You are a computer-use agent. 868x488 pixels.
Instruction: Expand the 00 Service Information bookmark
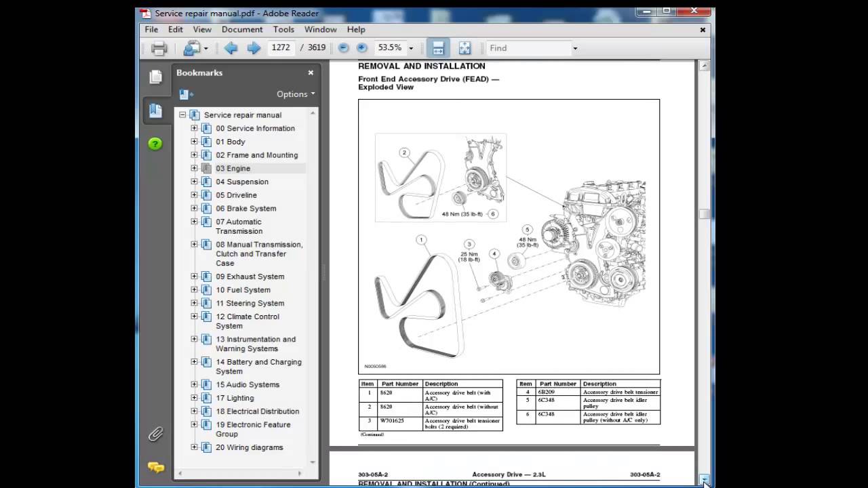point(194,128)
